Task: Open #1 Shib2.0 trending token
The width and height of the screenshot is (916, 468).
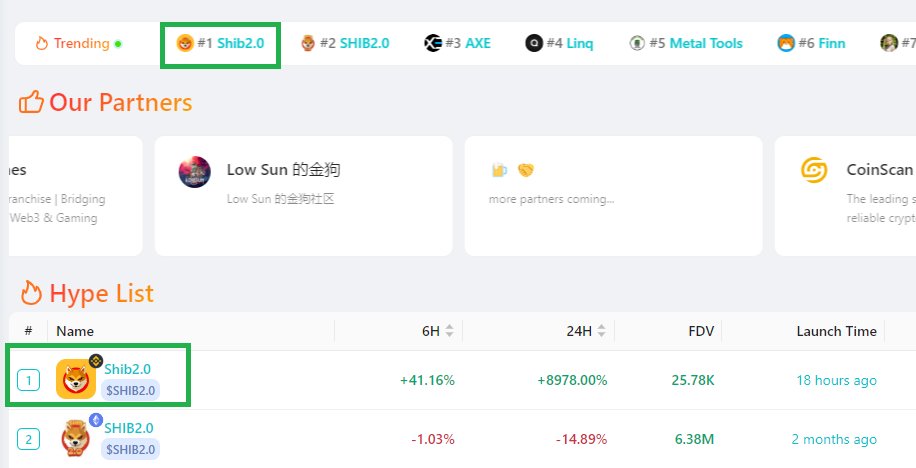Action: pos(221,43)
